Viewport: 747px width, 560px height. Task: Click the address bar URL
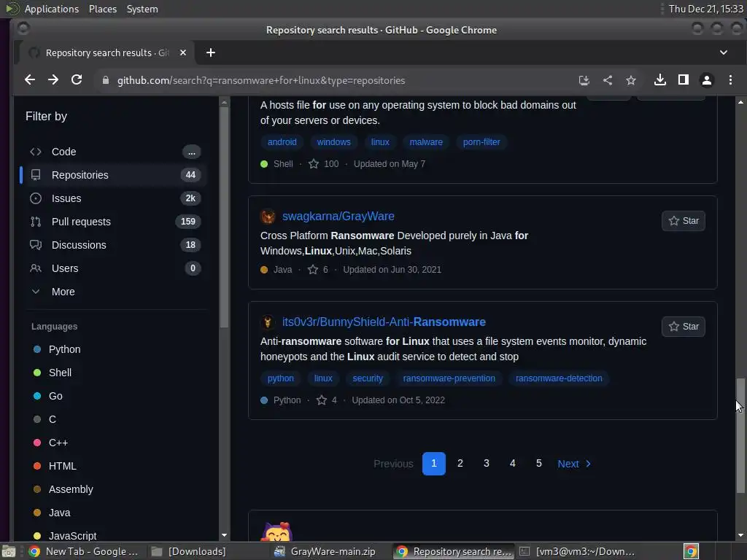261,80
